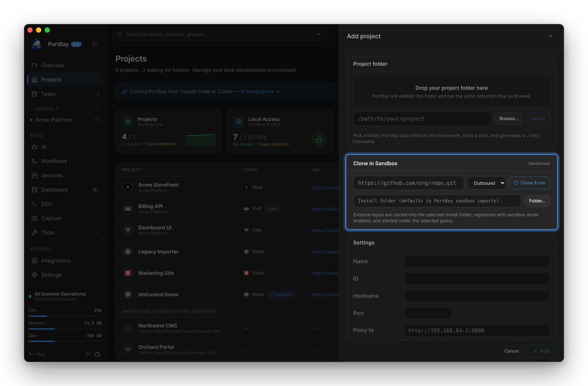588x386 pixels.
Task: Click the Proxy to input field
Action: coord(477,330)
